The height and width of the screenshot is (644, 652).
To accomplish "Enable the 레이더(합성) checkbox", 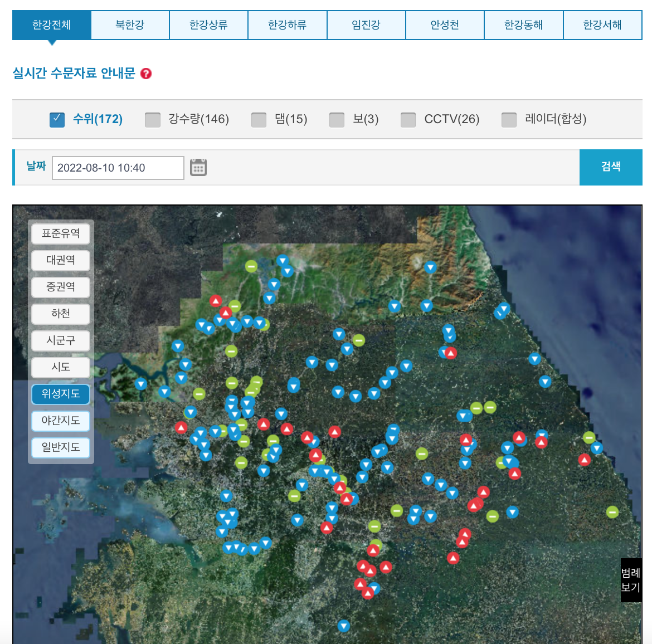I will tap(509, 120).
